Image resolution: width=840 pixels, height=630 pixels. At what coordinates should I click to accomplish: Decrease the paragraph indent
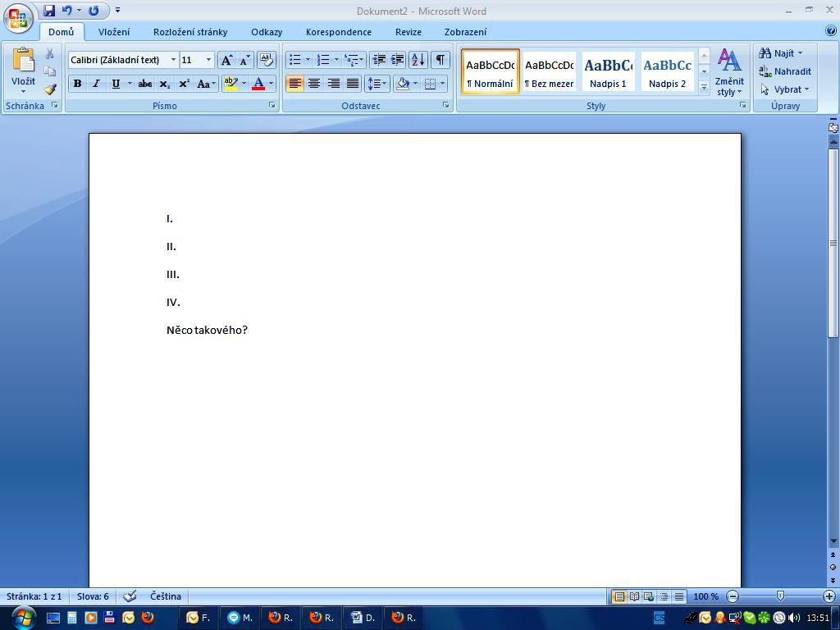(x=379, y=60)
